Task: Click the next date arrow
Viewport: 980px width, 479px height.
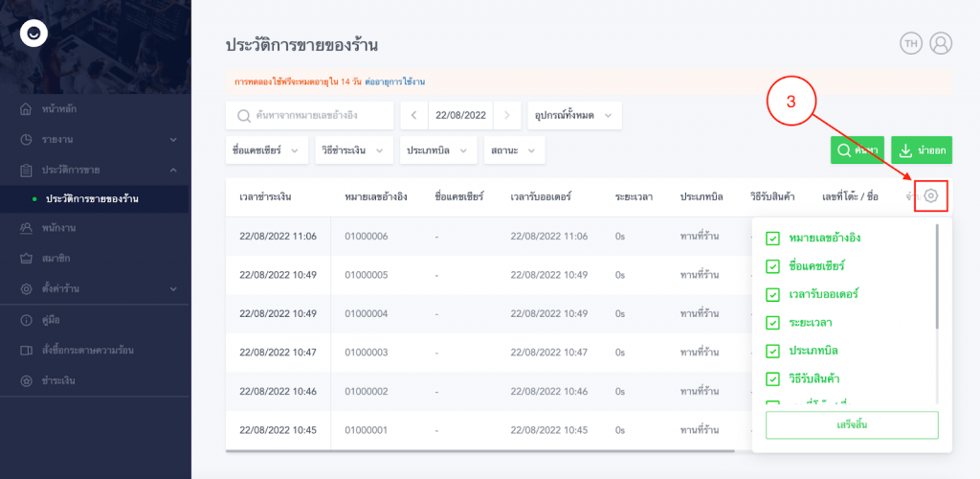Action: coord(506,115)
